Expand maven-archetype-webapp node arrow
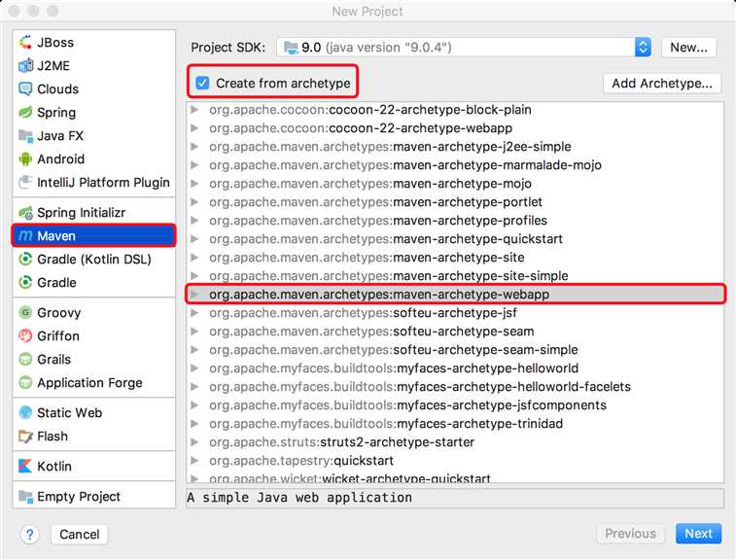The image size is (736, 560). pyautogui.click(x=194, y=295)
